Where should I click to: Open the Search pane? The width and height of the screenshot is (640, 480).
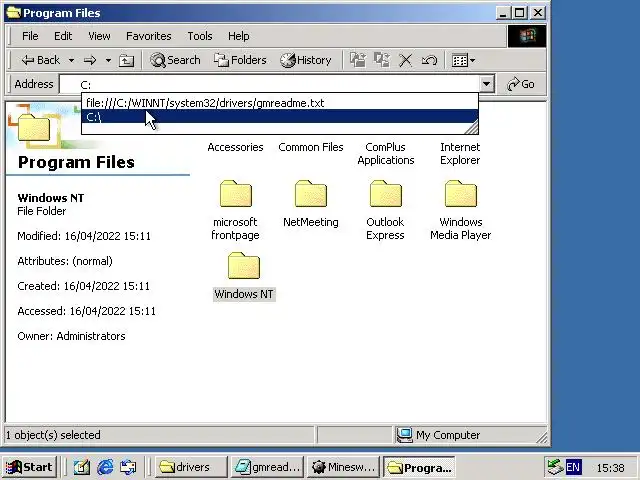pos(175,60)
